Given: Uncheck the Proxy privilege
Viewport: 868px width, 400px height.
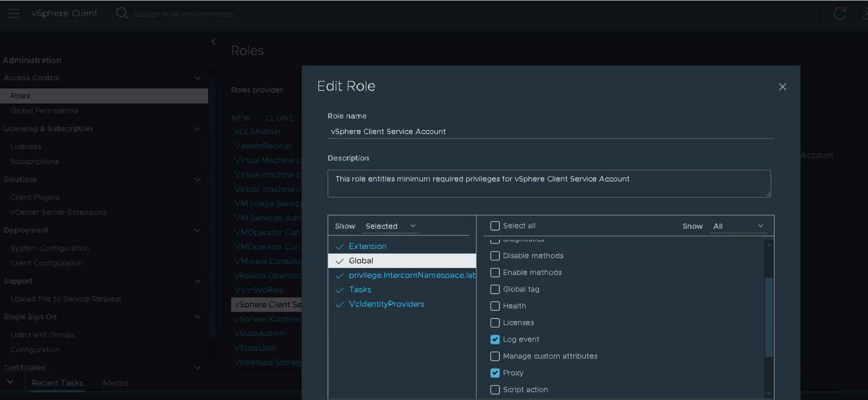Looking at the screenshot, I should pyautogui.click(x=495, y=373).
